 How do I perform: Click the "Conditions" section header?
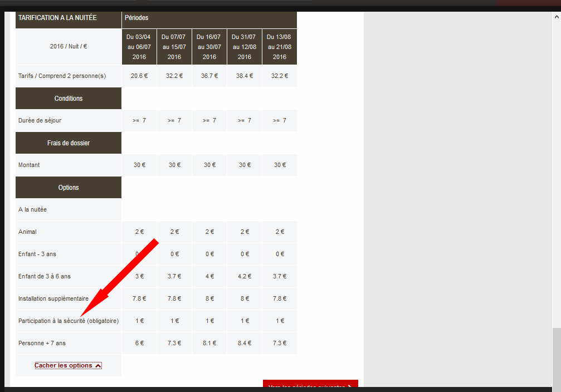point(69,99)
